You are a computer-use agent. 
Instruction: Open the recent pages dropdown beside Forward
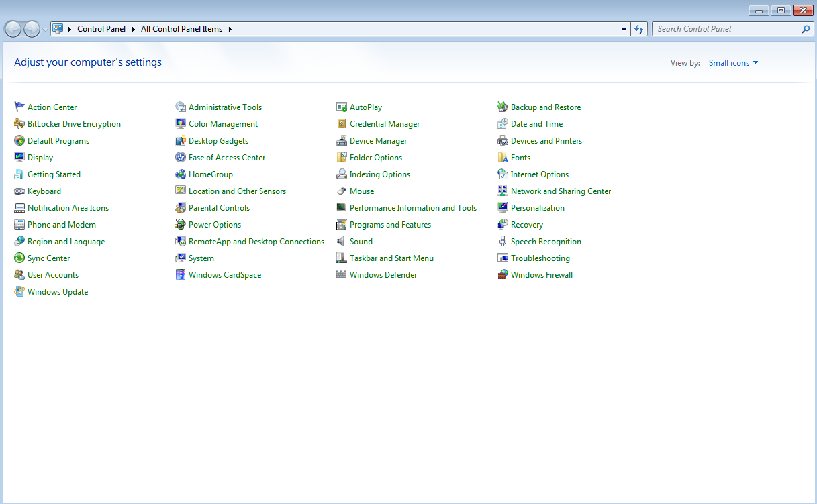[45, 29]
